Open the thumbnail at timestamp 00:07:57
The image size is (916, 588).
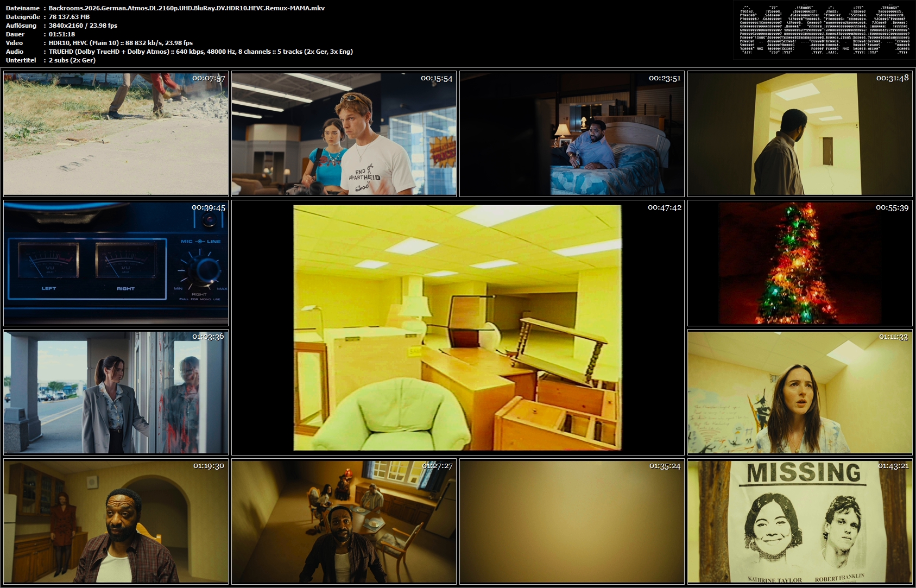116,134
